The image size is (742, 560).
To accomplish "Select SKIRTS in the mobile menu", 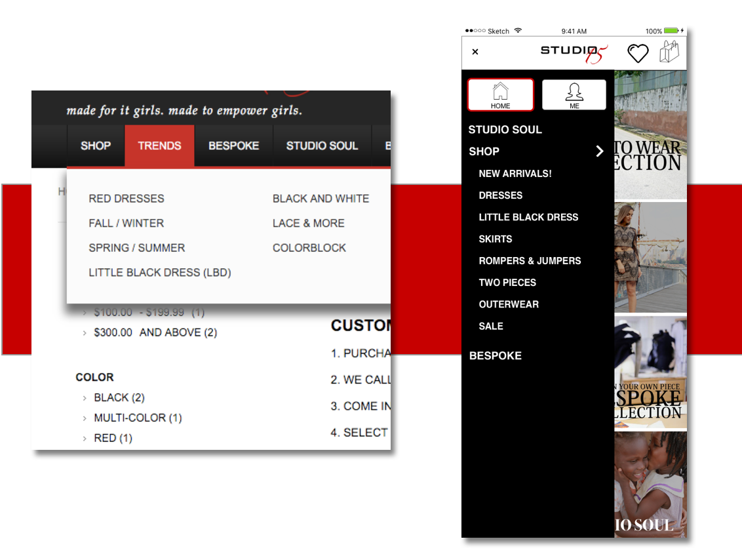I will tap(495, 239).
